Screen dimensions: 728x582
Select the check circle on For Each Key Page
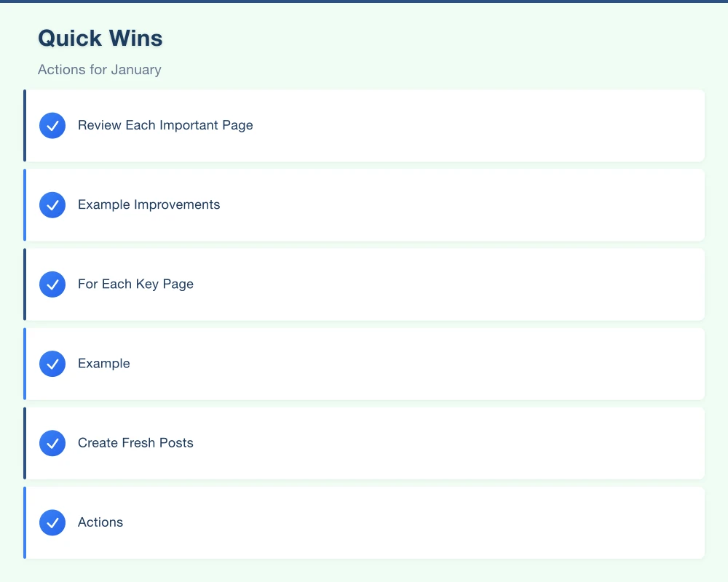coord(52,284)
